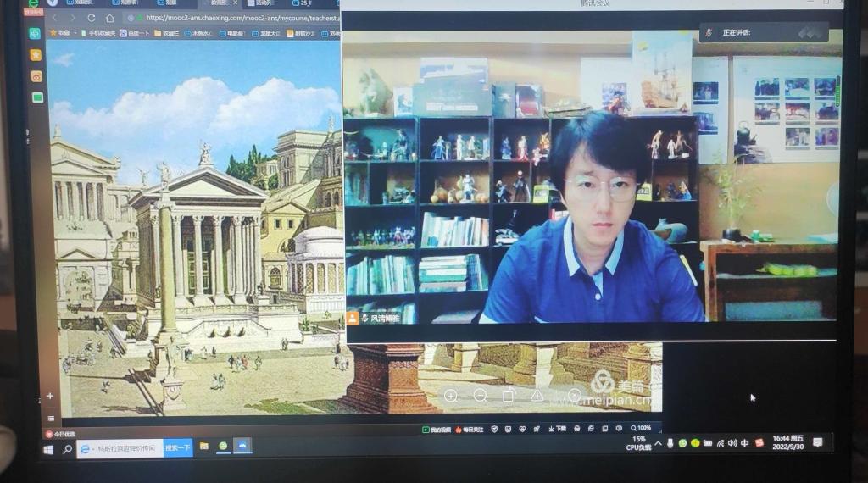Click the teal sidebar app icon
This screenshot has width=868, height=483.
pyautogui.click(x=35, y=33)
